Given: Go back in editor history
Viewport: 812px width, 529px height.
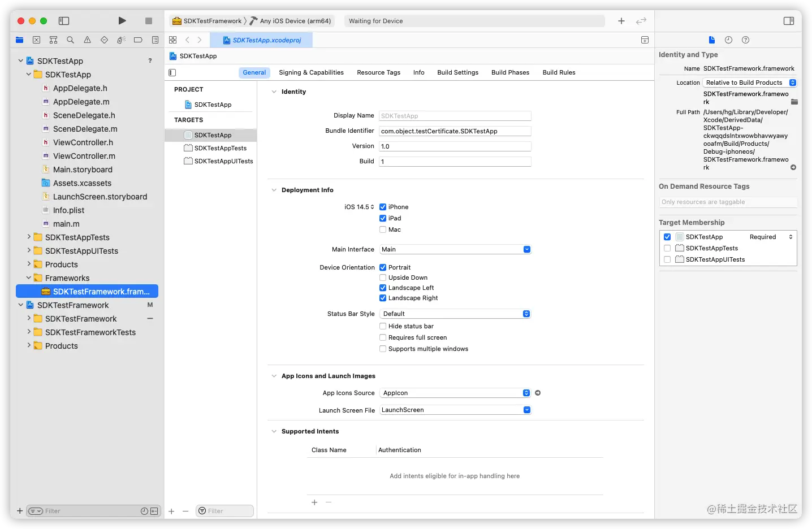Looking at the screenshot, I should point(187,40).
